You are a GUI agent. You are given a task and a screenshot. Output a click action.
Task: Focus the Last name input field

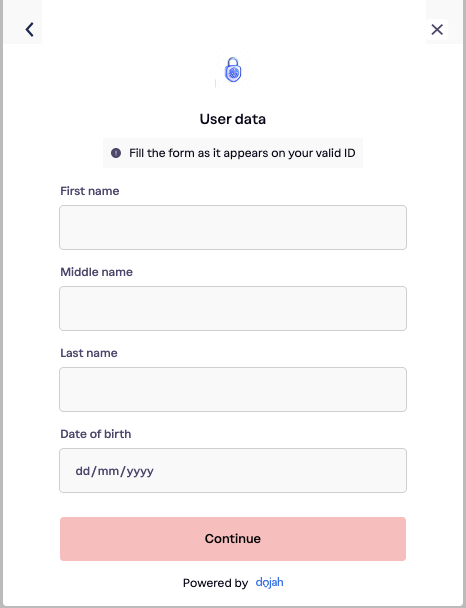[233, 389]
